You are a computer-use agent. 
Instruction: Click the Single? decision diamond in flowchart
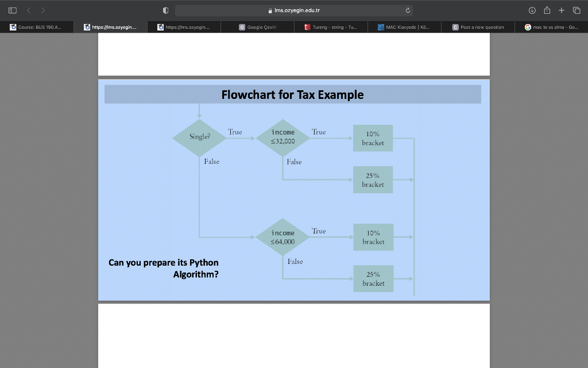pos(199,137)
